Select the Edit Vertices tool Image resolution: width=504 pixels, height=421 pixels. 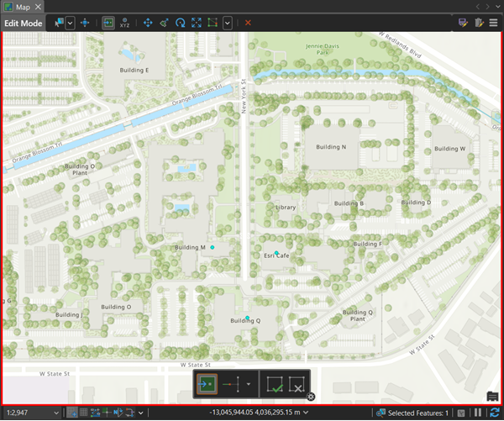pos(213,23)
